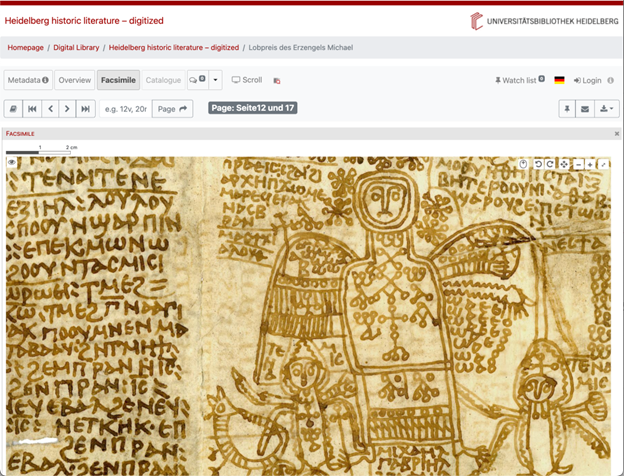
Task: Jump to the last page
Action: 86,109
